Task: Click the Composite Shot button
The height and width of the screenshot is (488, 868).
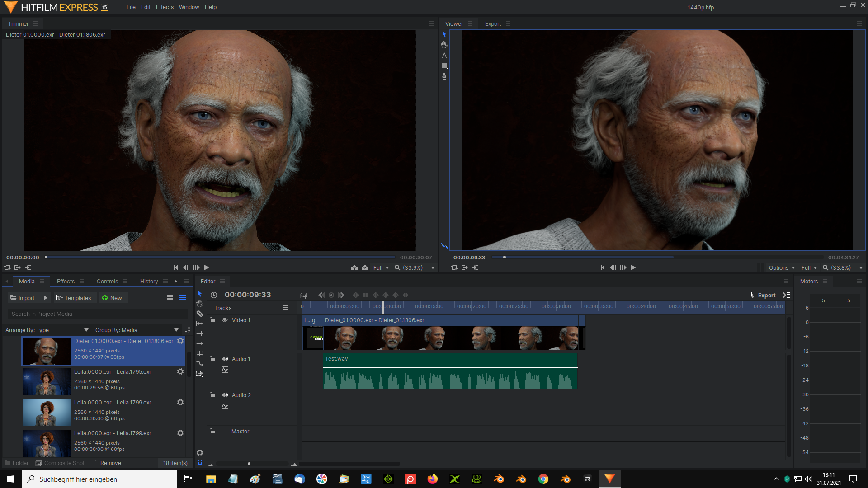Action: [x=60, y=463]
